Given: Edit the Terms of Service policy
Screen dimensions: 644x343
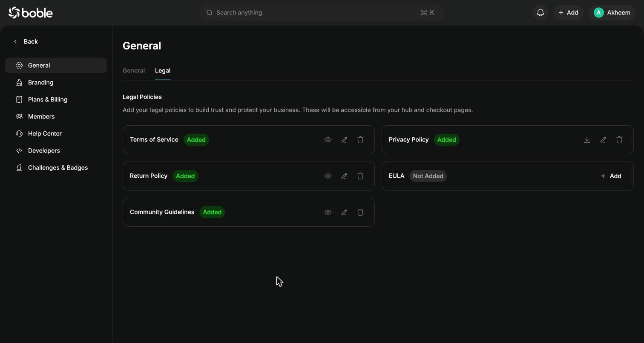Looking at the screenshot, I should click(x=344, y=140).
